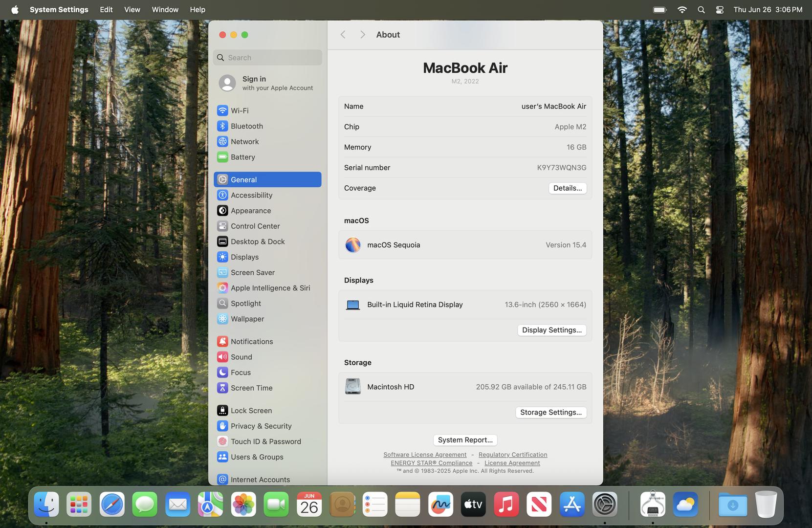Open Privacy & Security pane
The width and height of the screenshot is (812, 528).
261,426
